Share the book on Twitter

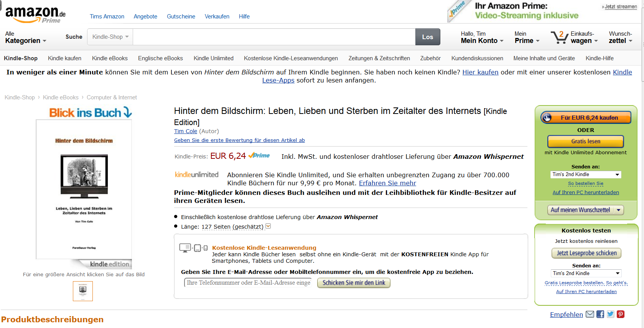point(610,314)
